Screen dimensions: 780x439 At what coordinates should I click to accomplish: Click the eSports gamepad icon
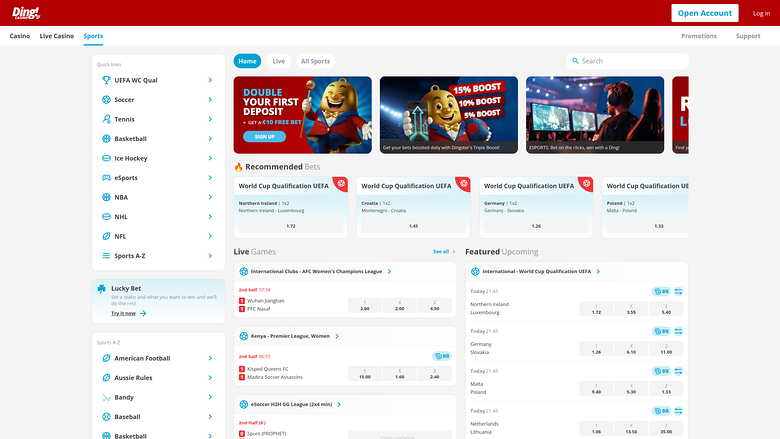pyautogui.click(x=106, y=177)
